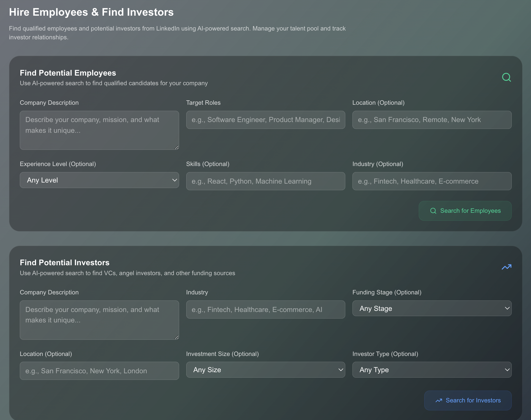Expand the Funding Stage dropdown

coord(432,308)
